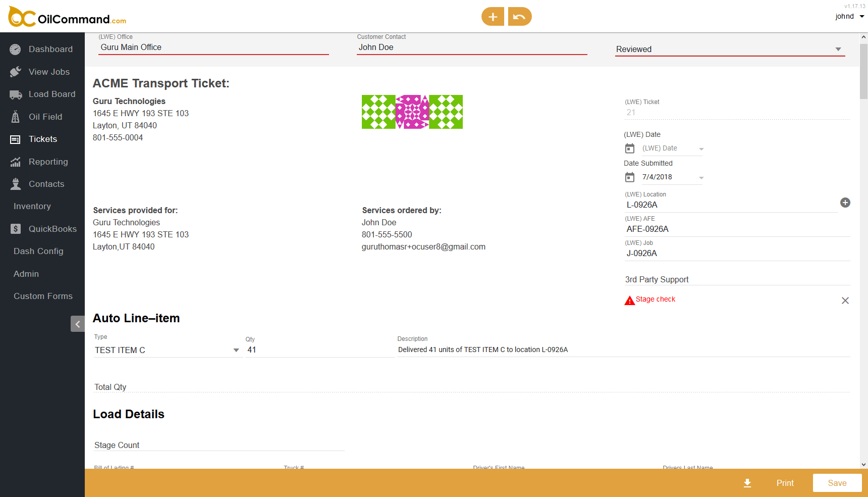Screen dimensions: 868x497
Task: Click the Reporting chart icon
Action: (x=16, y=162)
